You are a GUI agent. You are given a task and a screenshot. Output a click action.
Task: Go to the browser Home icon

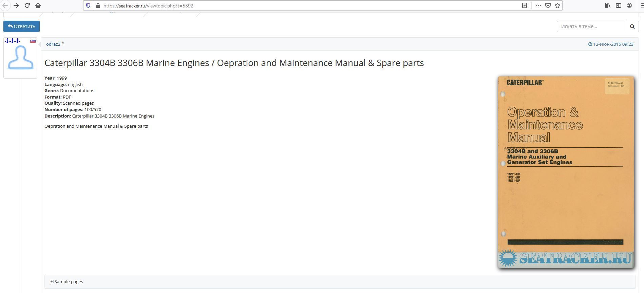(38, 5)
